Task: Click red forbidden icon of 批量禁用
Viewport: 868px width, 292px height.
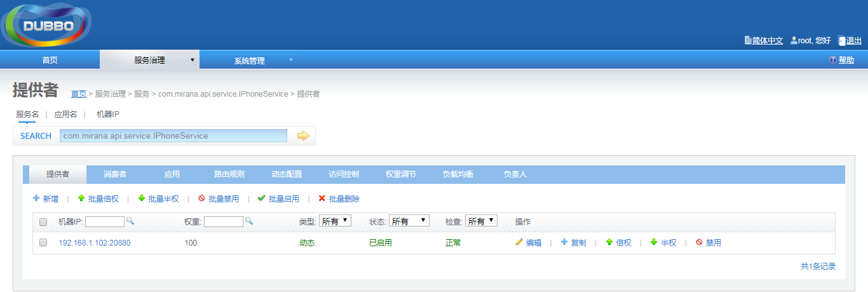Action: click(x=202, y=198)
